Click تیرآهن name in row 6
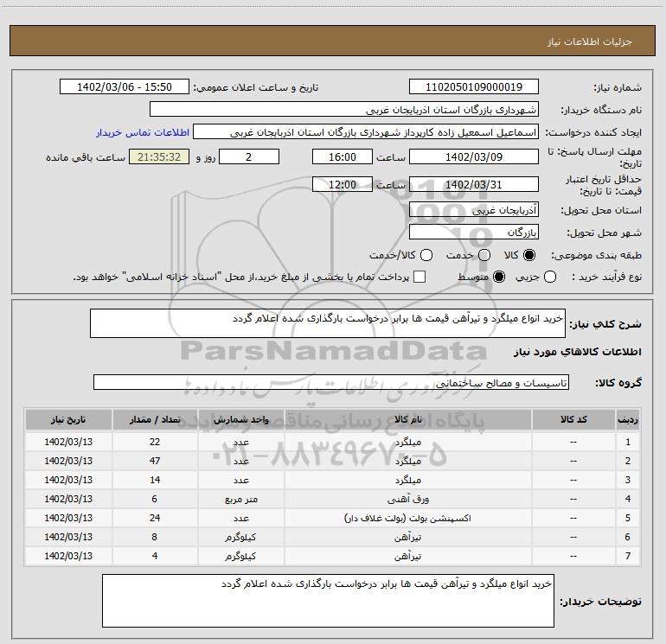This screenshot has width=666, height=644. (x=407, y=537)
